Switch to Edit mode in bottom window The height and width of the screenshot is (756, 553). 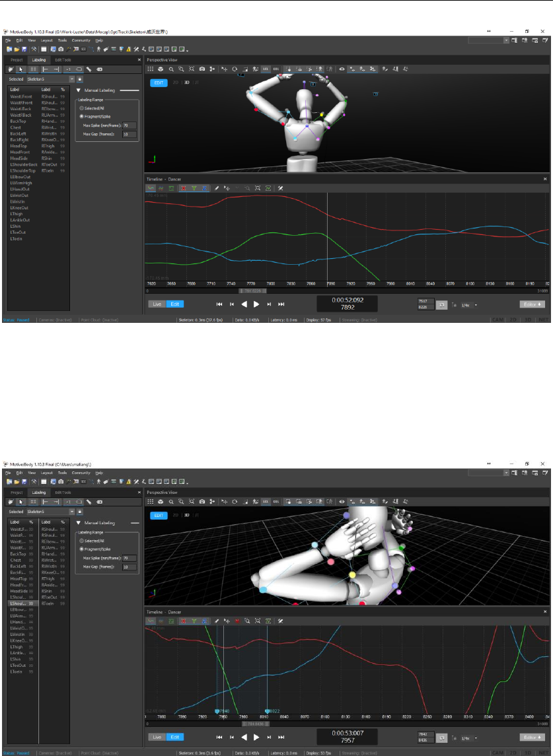point(175,737)
